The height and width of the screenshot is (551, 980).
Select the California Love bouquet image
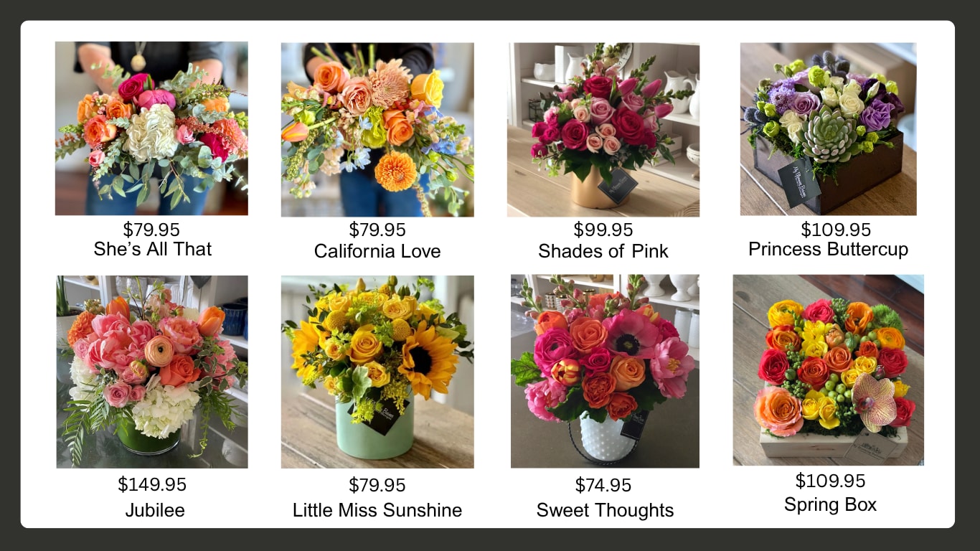(x=377, y=130)
